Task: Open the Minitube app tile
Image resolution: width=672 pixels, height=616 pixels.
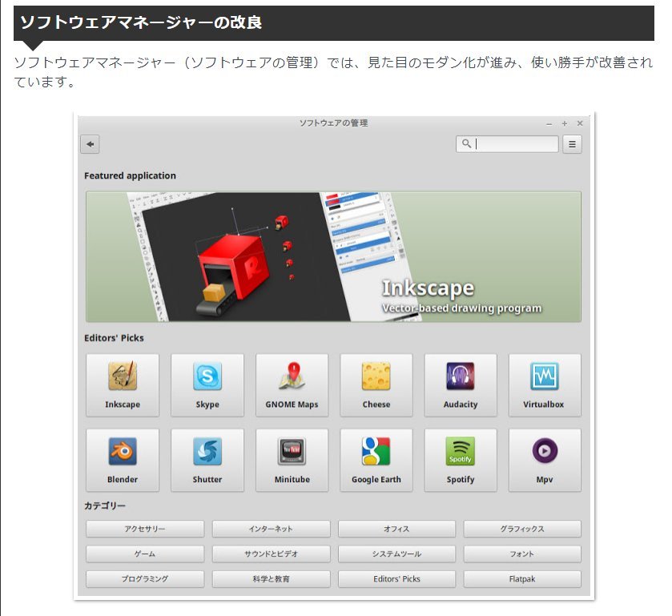Action: [292, 460]
